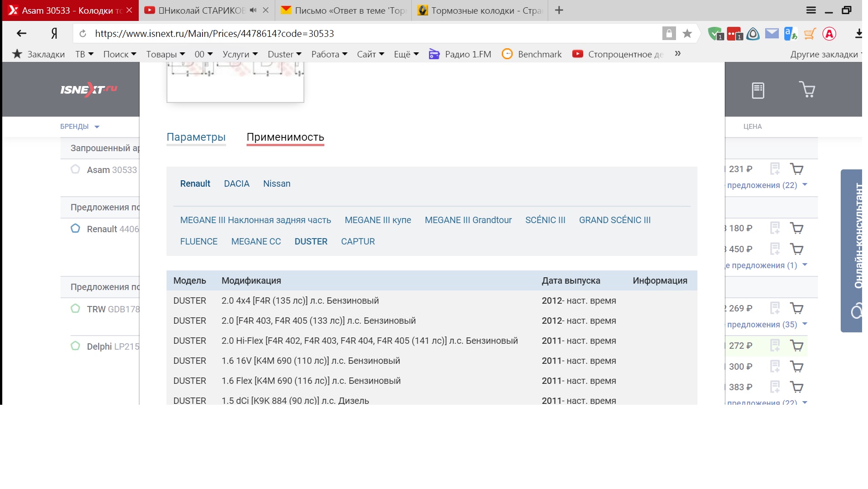Open the green shield extension
The height and width of the screenshot is (489, 868).
click(x=715, y=34)
